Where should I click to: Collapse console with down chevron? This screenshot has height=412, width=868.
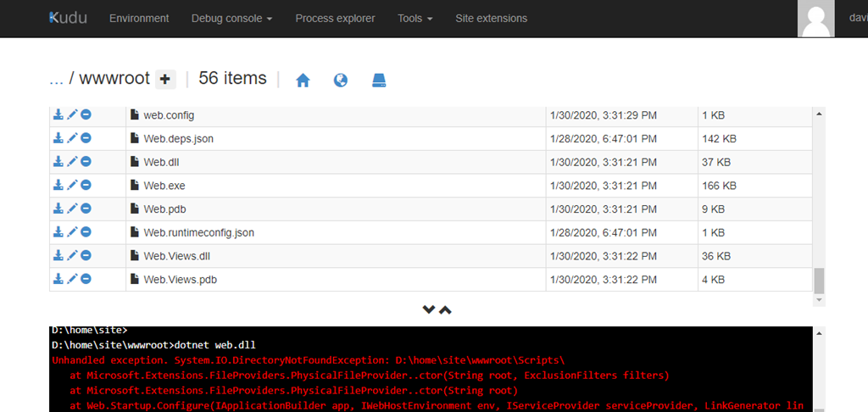coord(429,310)
